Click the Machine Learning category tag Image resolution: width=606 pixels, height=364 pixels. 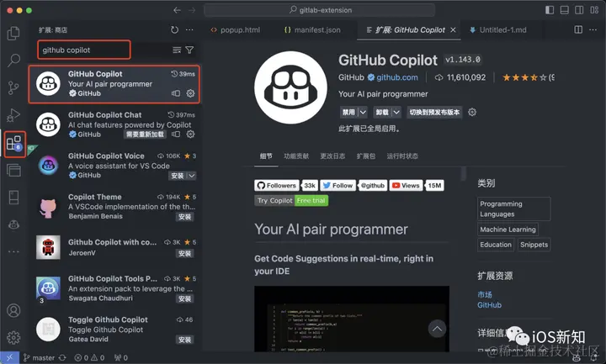(x=508, y=229)
